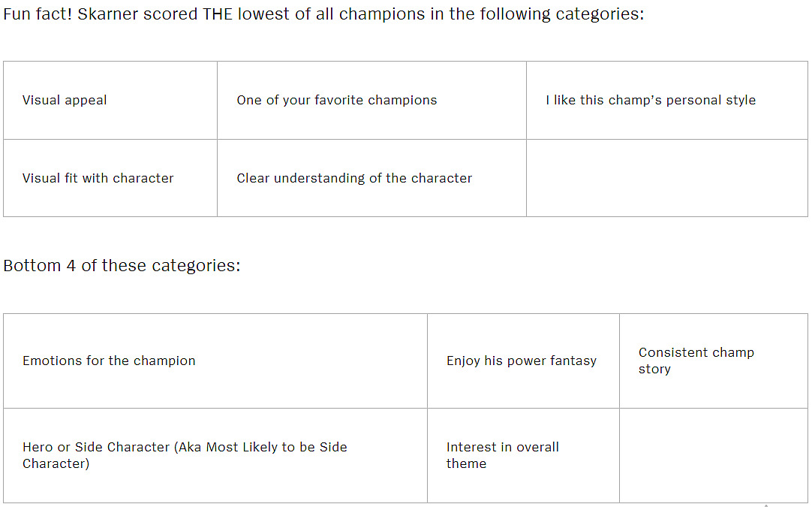Select Interest in overall theme cell
This screenshot has width=812, height=507.
[523, 455]
